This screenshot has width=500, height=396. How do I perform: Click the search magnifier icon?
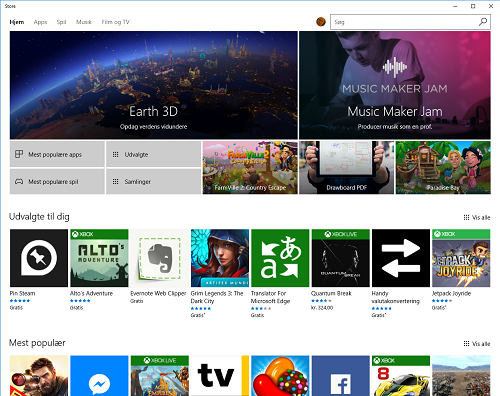tap(483, 22)
